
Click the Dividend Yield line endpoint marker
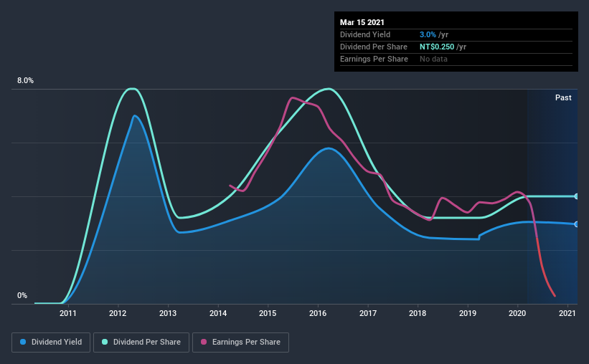click(576, 224)
